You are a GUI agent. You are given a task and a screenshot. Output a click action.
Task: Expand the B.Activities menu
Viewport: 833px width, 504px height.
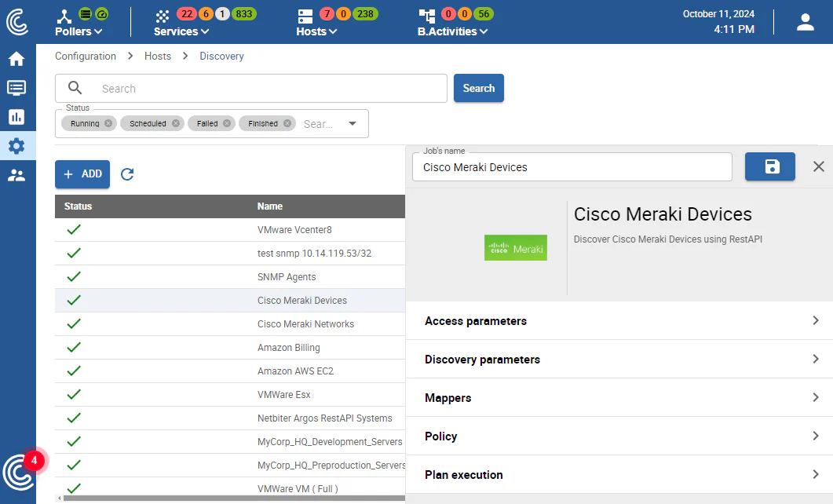click(x=453, y=31)
